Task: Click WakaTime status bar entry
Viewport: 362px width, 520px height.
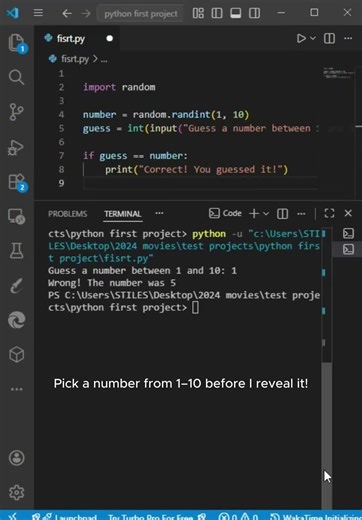Action: pos(316,517)
